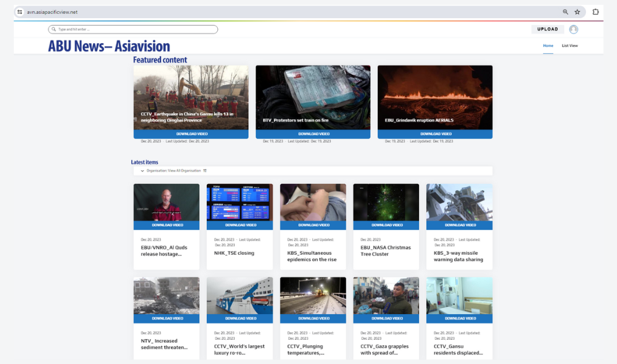Download the CCTV Gaza grapples video
Viewport: 617px width, 364px height.
click(x=386, y=318)
